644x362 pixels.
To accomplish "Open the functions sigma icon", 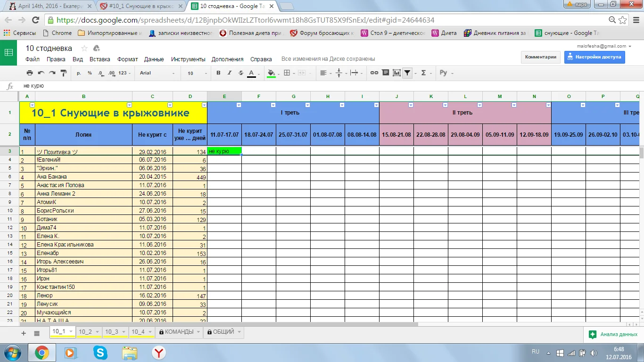I will 423,73.
